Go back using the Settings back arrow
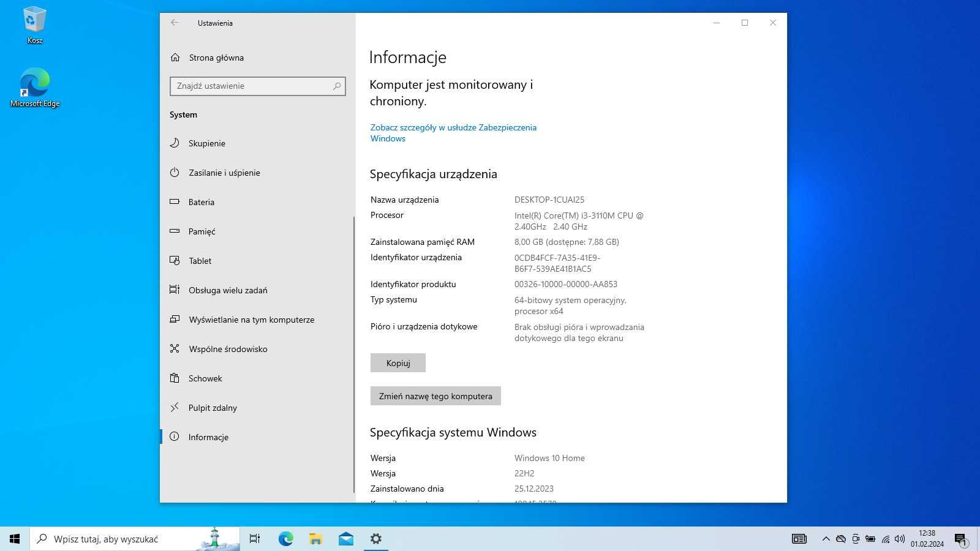This screenshot has width=980, height=551. (x=175, y=23)
